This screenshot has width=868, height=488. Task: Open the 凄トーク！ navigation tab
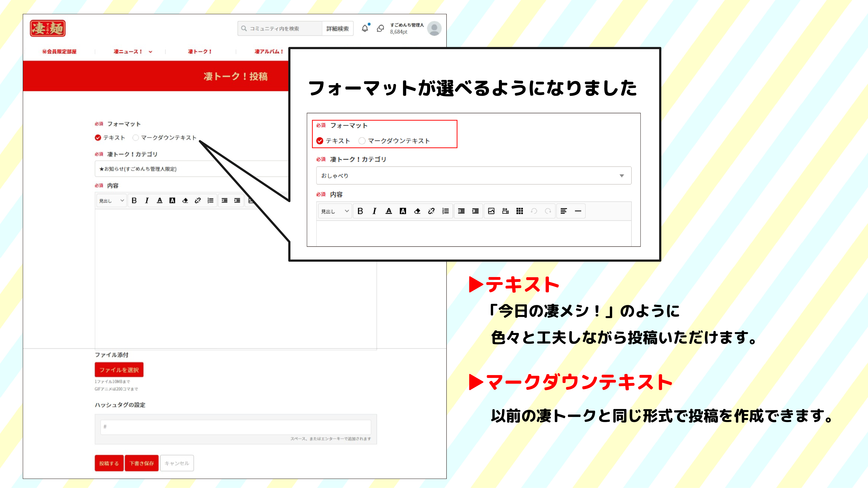[200, 52]
